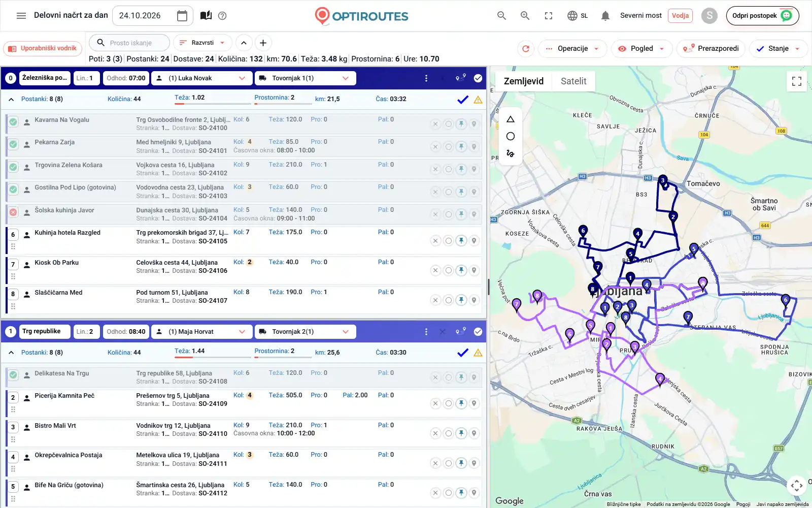The height and width of the screenshot is (508, 812).
Task: Select the polygon drawing tool on map
Action: (511, 119)
